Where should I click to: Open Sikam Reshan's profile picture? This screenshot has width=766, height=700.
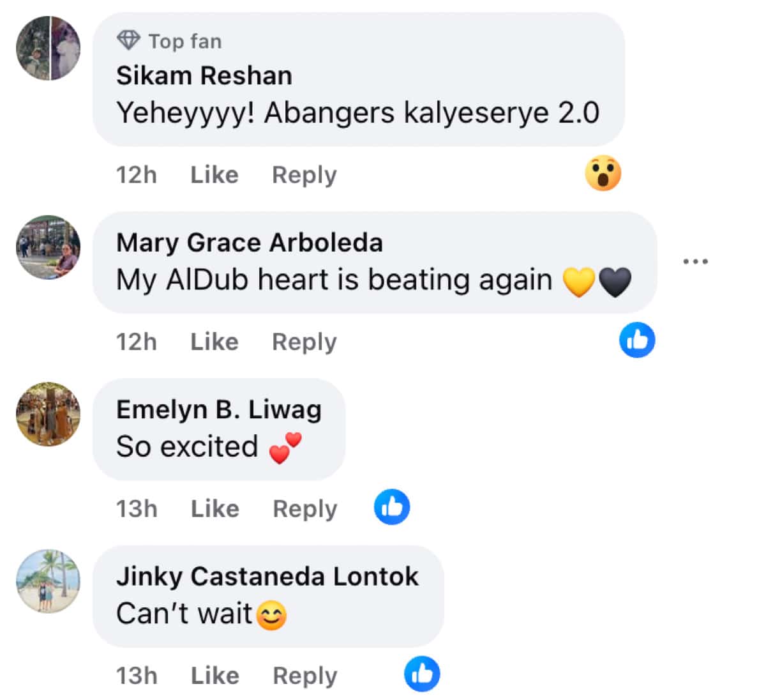point(49,49)
